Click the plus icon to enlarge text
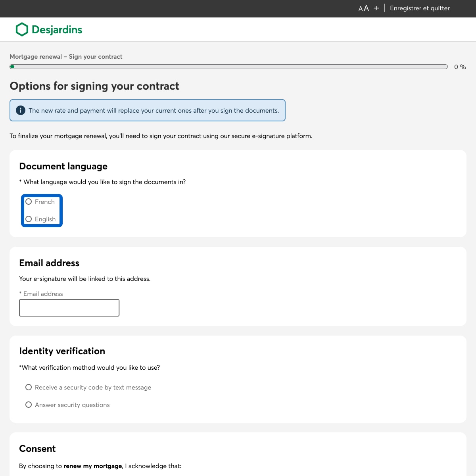Image resolution: width=476 pixels, height=476 pixels. coord(376,8)
